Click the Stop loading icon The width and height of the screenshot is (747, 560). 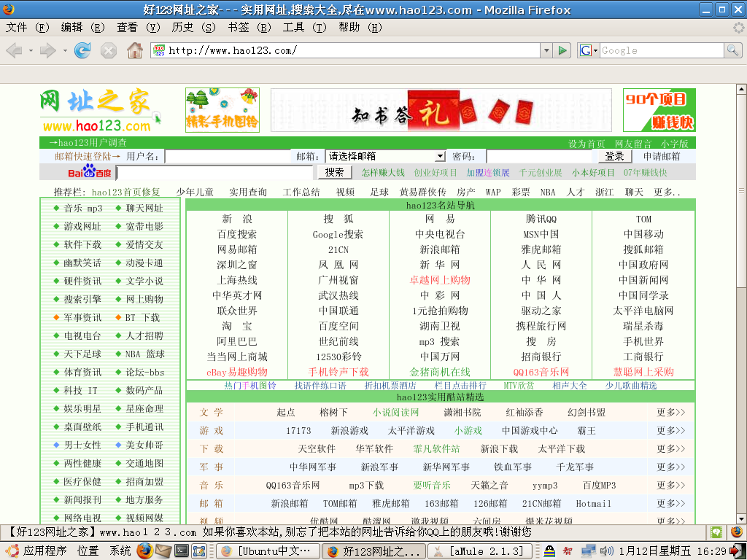point(109,50)
